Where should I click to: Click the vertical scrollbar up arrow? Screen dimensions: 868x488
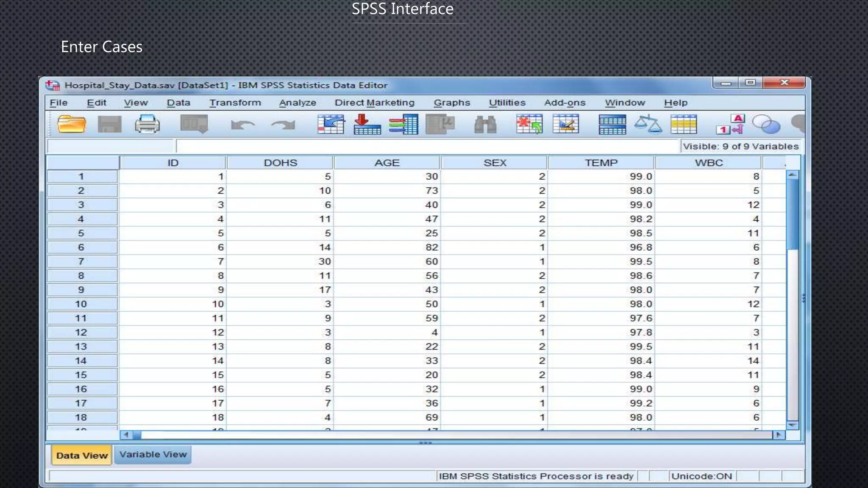tap(793, 175)
